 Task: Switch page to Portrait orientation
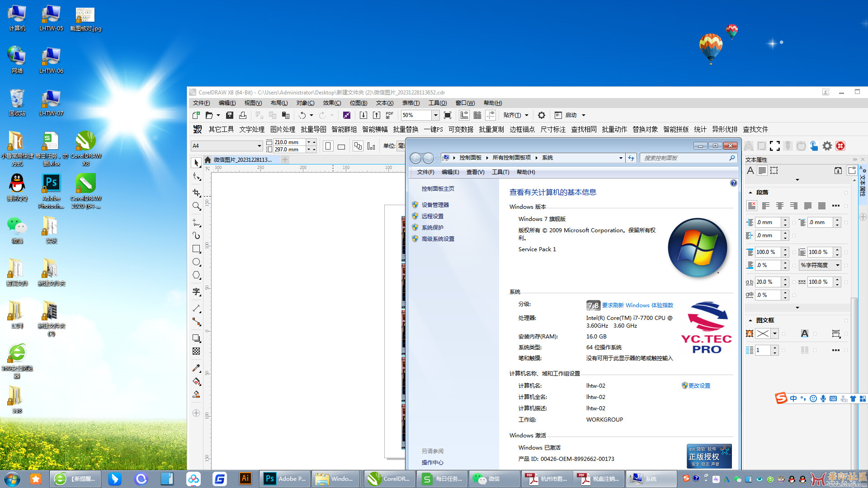328,146
